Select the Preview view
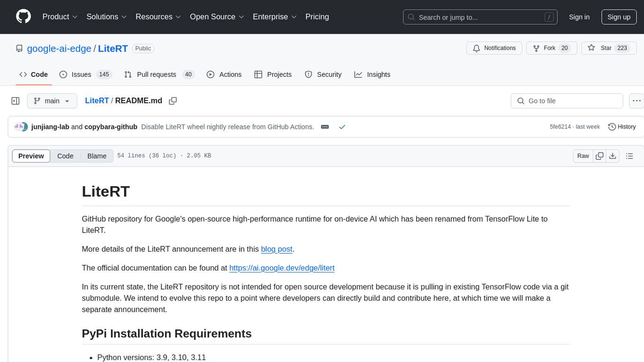 click(31, 156)
